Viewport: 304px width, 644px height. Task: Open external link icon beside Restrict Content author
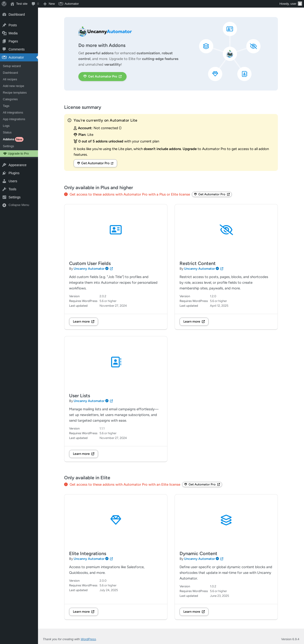222,269
